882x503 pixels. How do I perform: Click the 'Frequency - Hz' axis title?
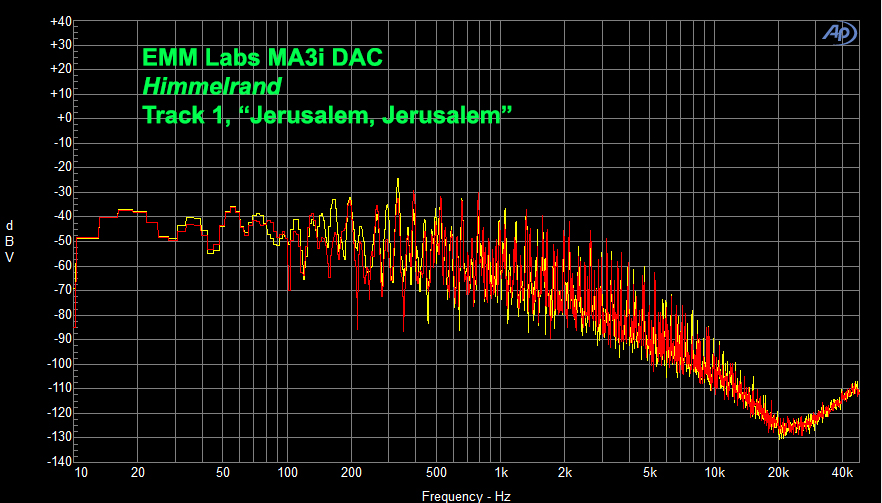(x=466, y=496)
